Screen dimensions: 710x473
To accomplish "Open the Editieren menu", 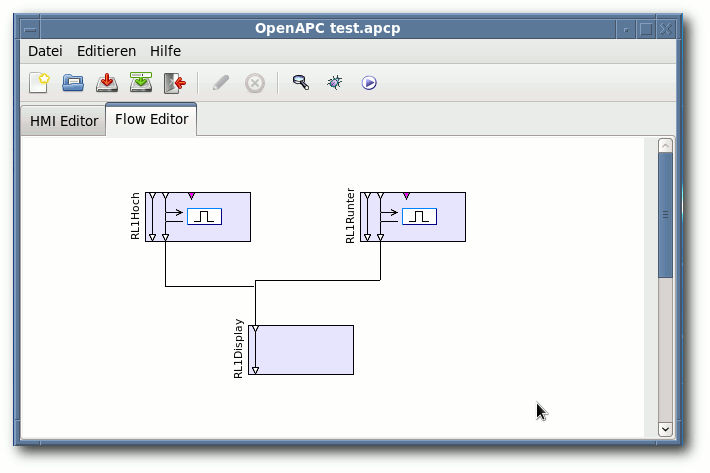I will pos(106,51).
